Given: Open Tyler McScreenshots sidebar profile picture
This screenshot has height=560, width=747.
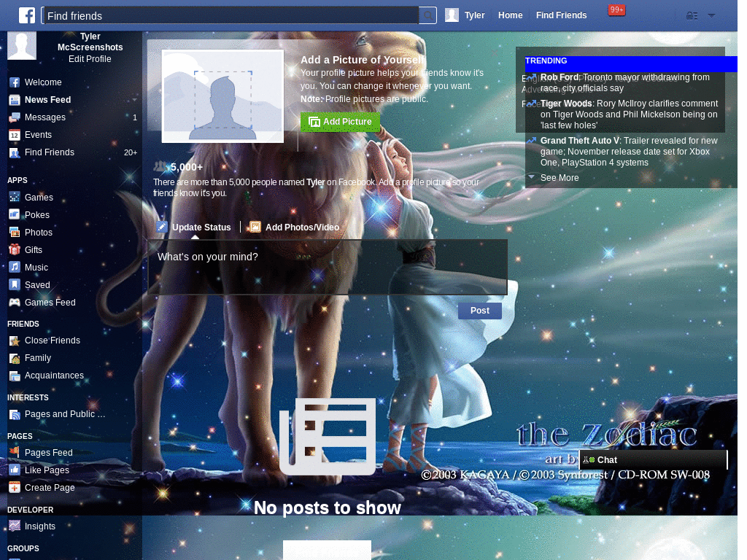Looking at the screenshot, I should pos(22,45).
